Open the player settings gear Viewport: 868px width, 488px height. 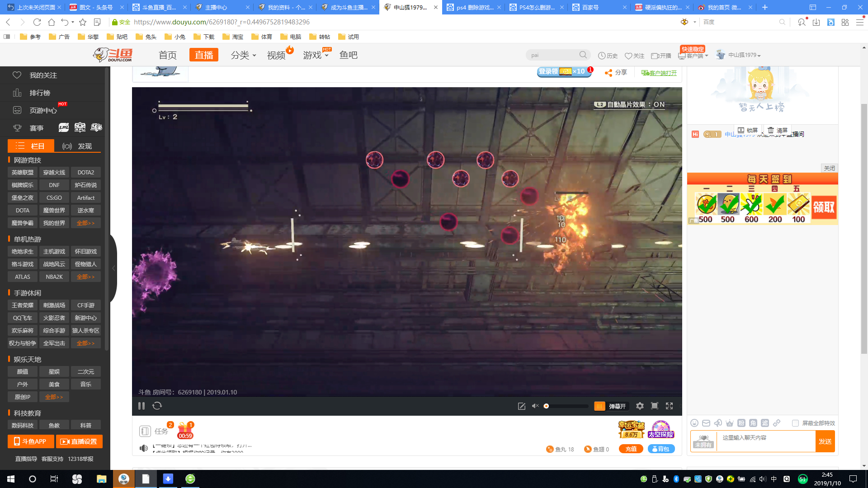pos(640,406)
